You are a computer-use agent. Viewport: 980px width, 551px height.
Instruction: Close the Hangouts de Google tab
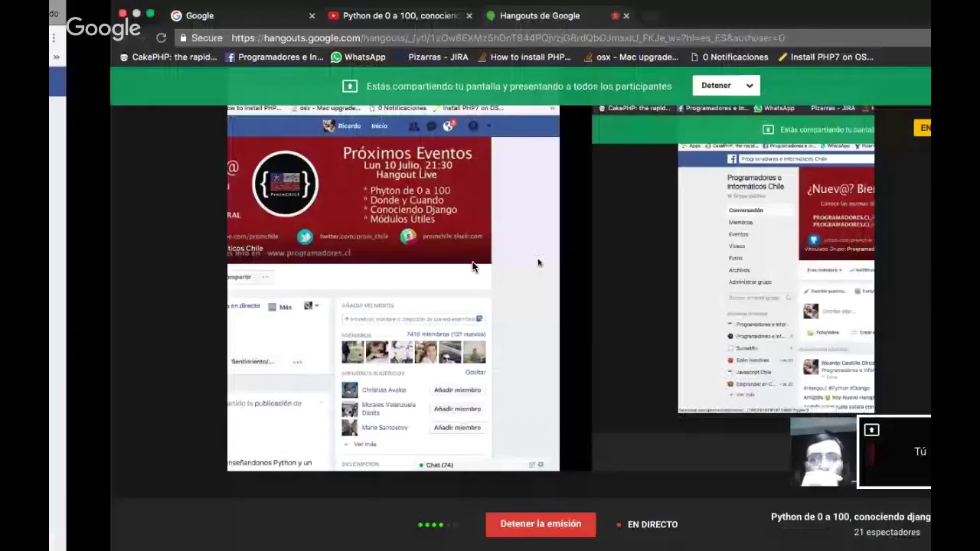626,15
